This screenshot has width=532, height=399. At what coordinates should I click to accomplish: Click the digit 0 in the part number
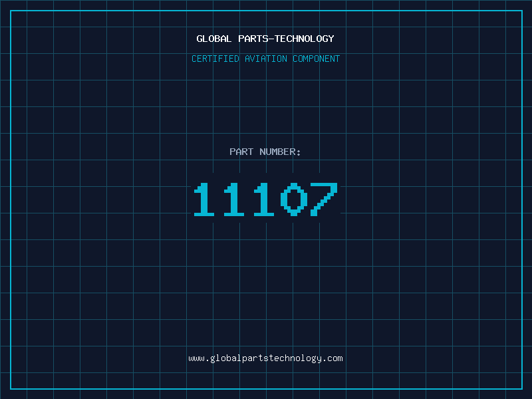(295, 199)
